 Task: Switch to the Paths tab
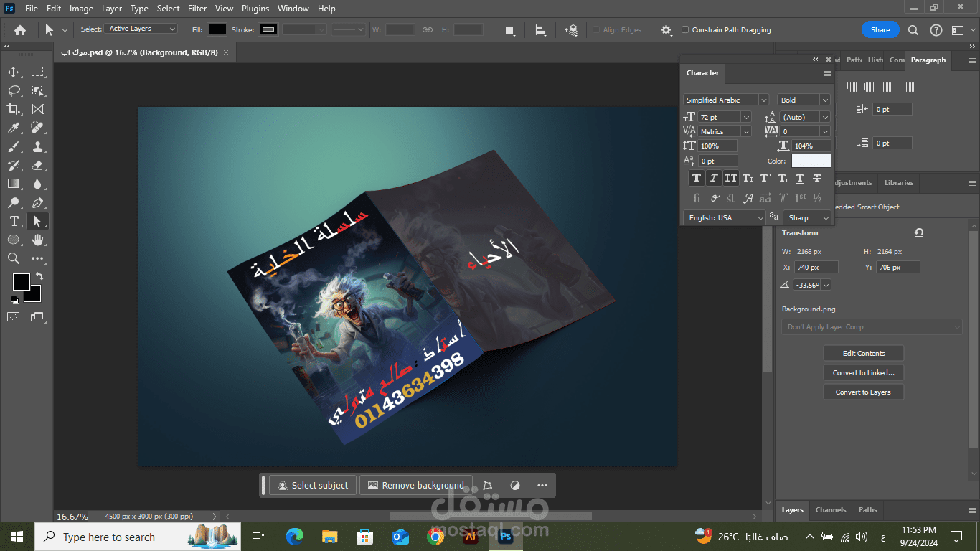pos(868,510)
